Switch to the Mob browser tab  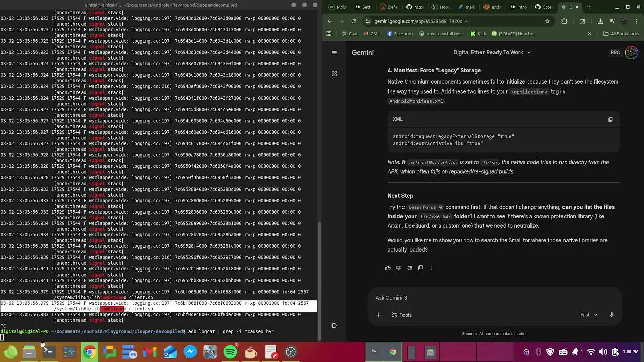tap(337, 7)
